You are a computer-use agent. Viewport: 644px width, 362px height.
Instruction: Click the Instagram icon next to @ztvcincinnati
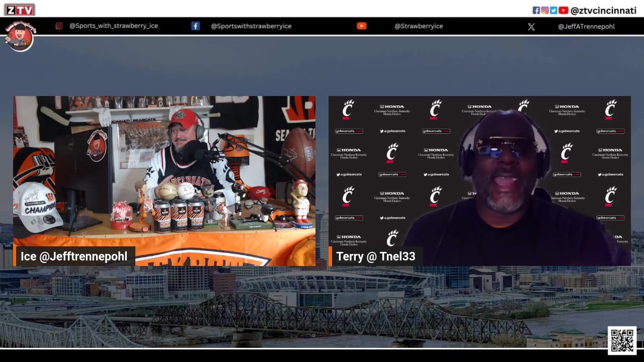click(544, 10)
